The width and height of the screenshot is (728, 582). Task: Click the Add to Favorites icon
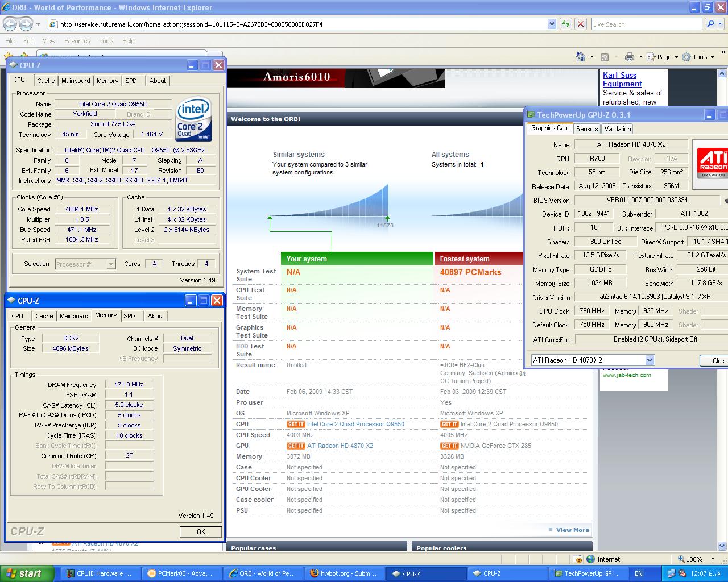(24, 57)
